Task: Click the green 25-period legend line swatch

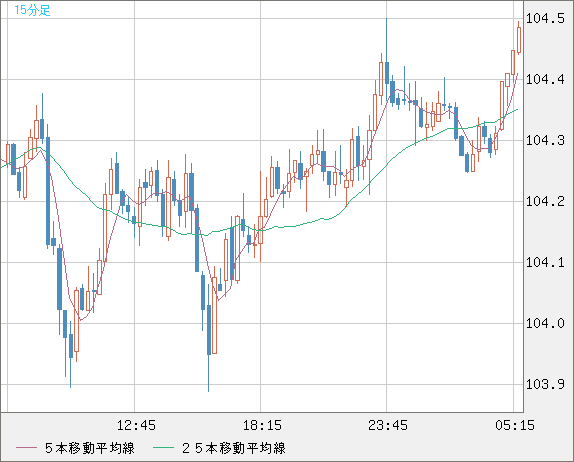Action: coord(163,448)
